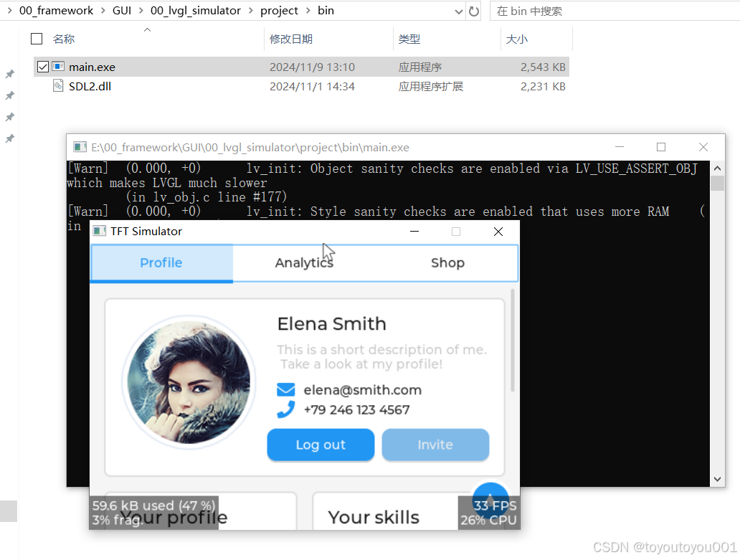This screenshot has height=560, width=740.
Task: Click the refresh icon next to the address bar
Action: [474, 11]
